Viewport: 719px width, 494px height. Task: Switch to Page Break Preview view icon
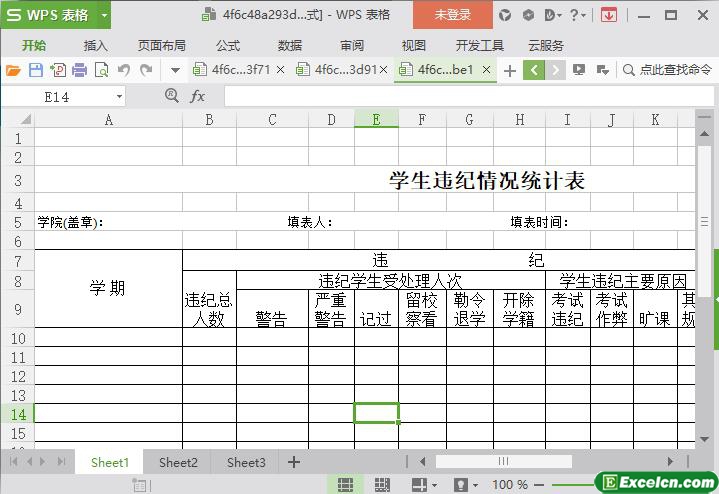coord(382,484)
